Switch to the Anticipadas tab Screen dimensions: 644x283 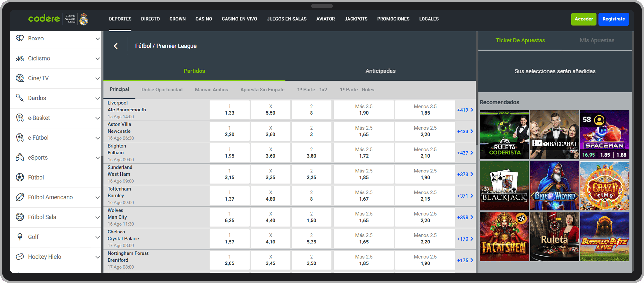(380, 71)
